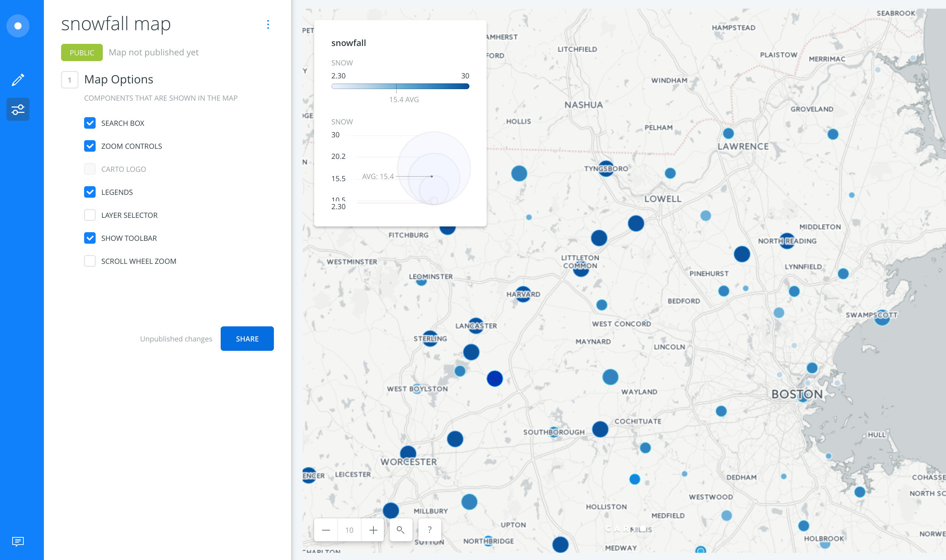Click the LOWELL map label
946x560 pixels.
coord(663,199)
